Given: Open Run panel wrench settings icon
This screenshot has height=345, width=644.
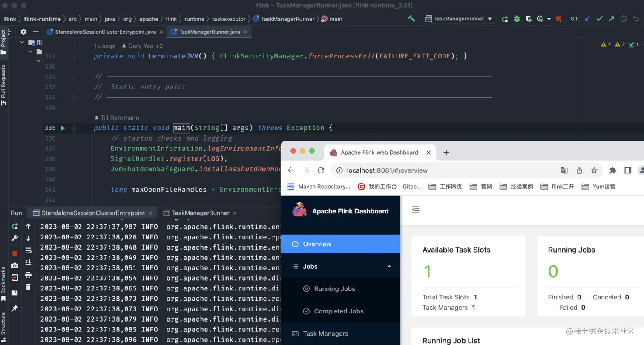Looking at the screenshot, I should coord(15,238).
